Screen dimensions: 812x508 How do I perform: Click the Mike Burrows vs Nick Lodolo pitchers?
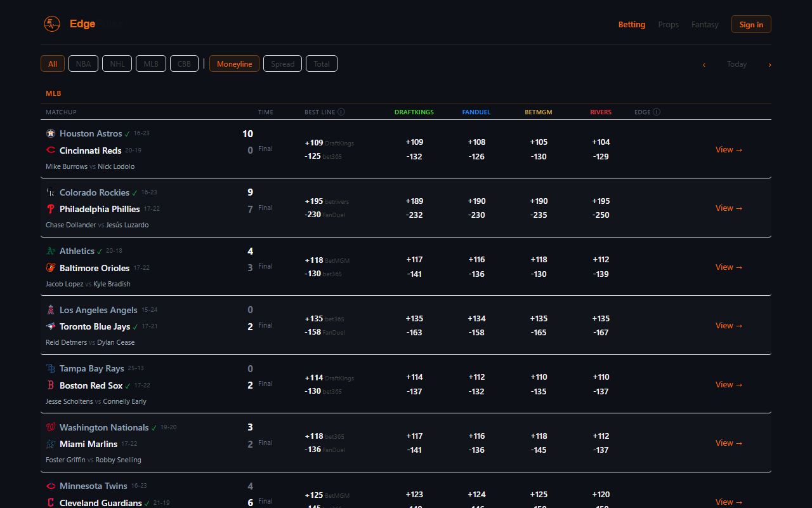pos(90,166)
